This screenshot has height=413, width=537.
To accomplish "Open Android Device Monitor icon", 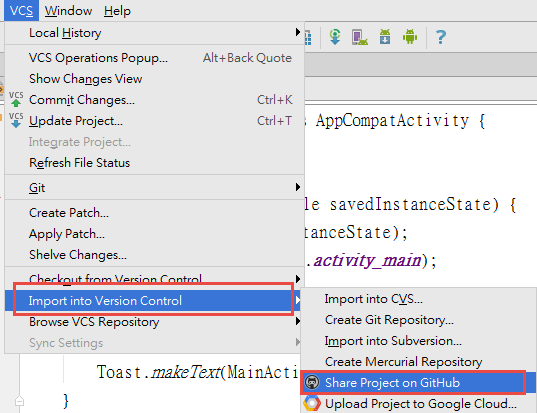I will click(410, 36).
